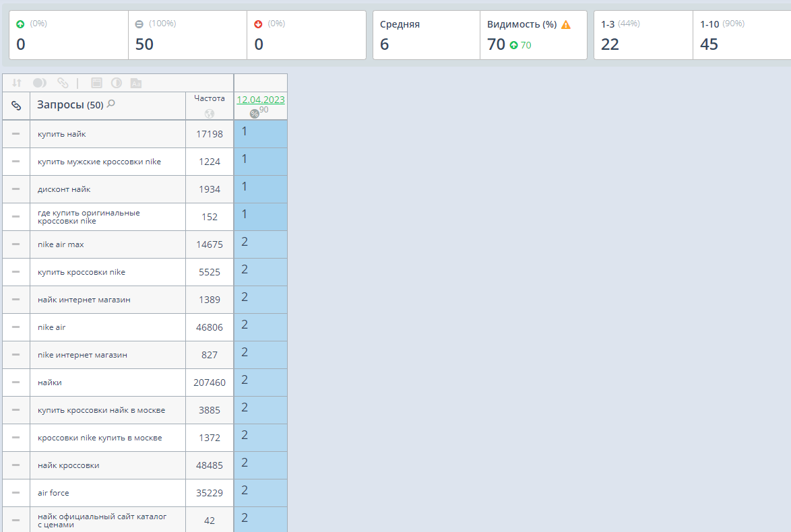This screenshot has height=532, width=791.
Task: Click the paperclip link icon in toolbar
Action: 63,83
